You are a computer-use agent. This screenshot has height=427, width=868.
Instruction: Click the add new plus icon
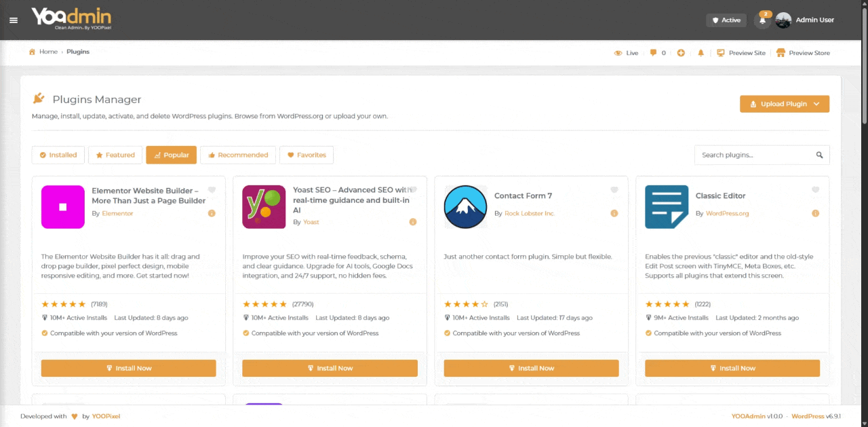pyautogui.click(x=681, y=53)
